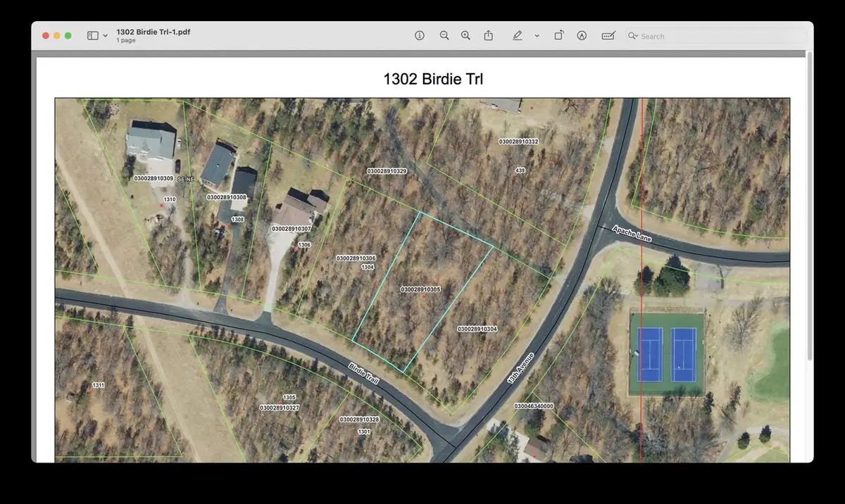Show the document Inspector info
Screen dimensions: 845x504
click(x=420, y=35)
